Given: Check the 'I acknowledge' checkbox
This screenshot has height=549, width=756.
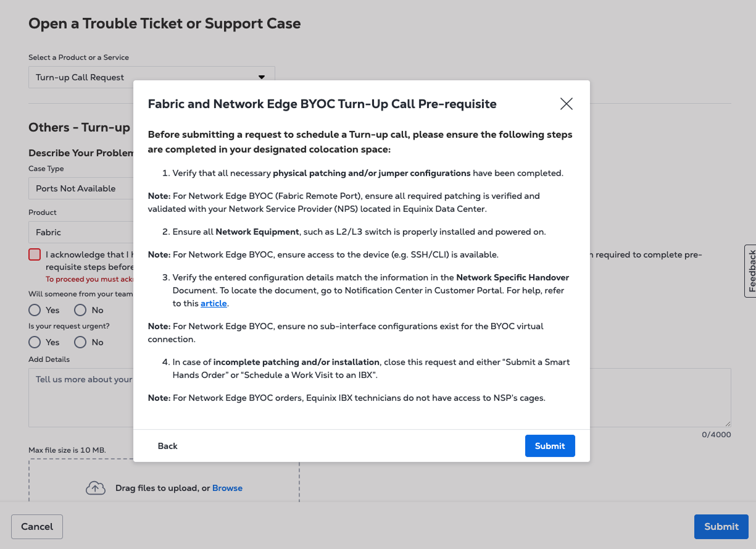Looking at the screenshot, I should [x=35, y=254].
